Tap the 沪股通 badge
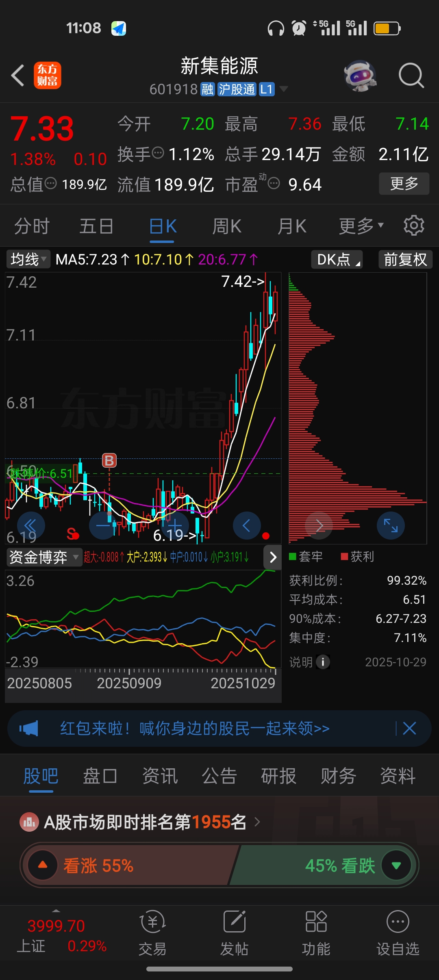The image size is (439, 980). (x=237, y=89)
